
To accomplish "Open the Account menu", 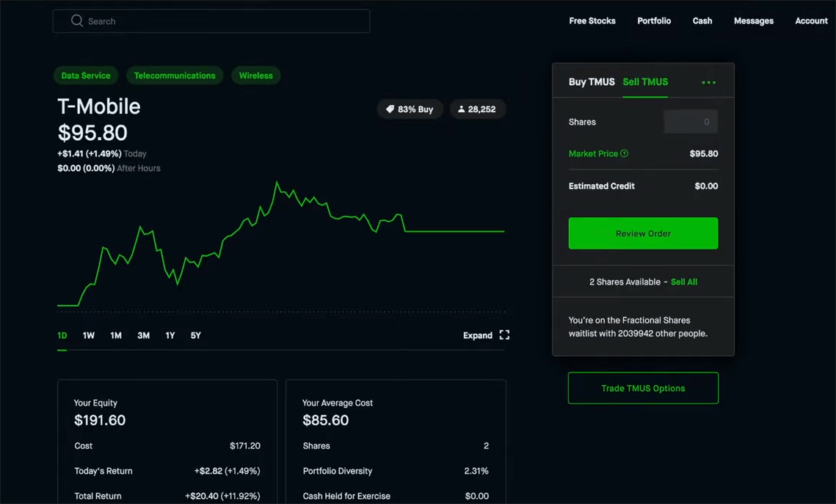I will click(x=811, y=21).
